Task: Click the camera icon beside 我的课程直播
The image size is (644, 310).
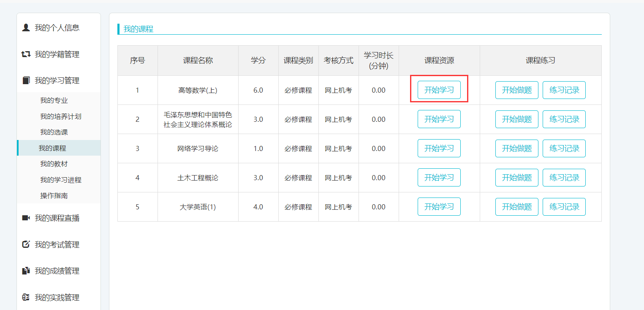Action: pyautogui.click(x=26, y=218)
